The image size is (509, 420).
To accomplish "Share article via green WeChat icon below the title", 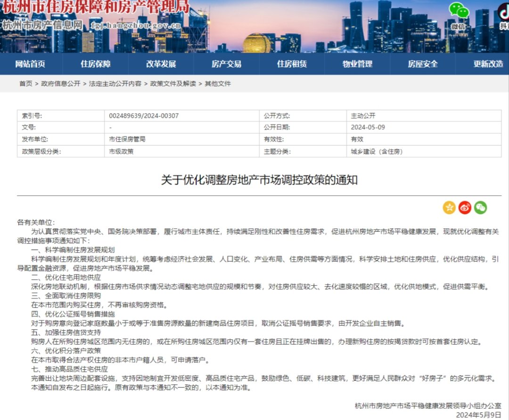I will pyautogui.click(x=480, y=208).
